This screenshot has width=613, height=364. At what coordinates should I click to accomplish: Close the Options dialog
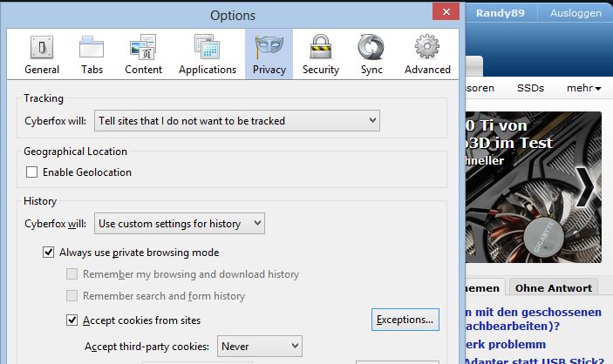pos(446,11)
